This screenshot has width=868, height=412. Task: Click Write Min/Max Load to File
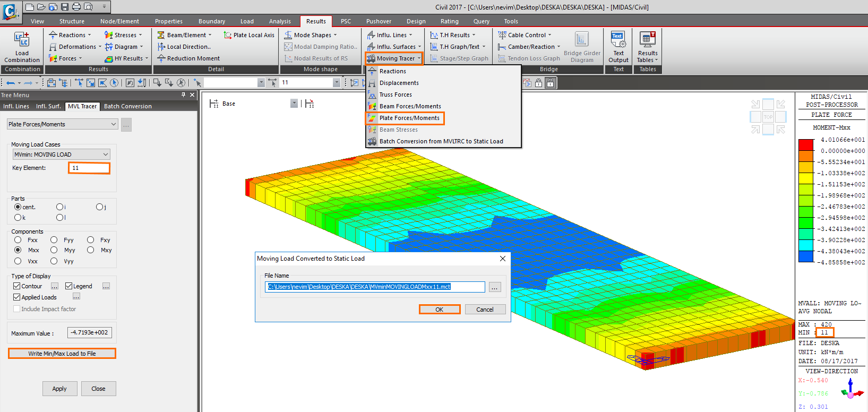(62, 354)
